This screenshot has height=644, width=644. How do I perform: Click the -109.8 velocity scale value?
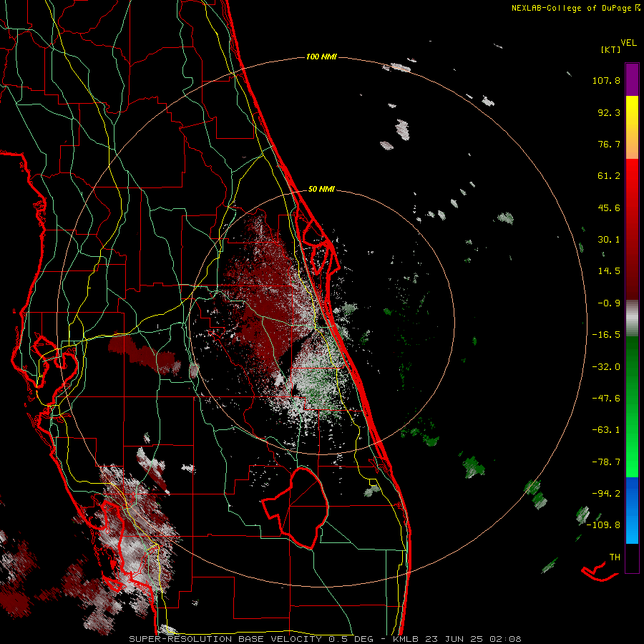point(604,525)
